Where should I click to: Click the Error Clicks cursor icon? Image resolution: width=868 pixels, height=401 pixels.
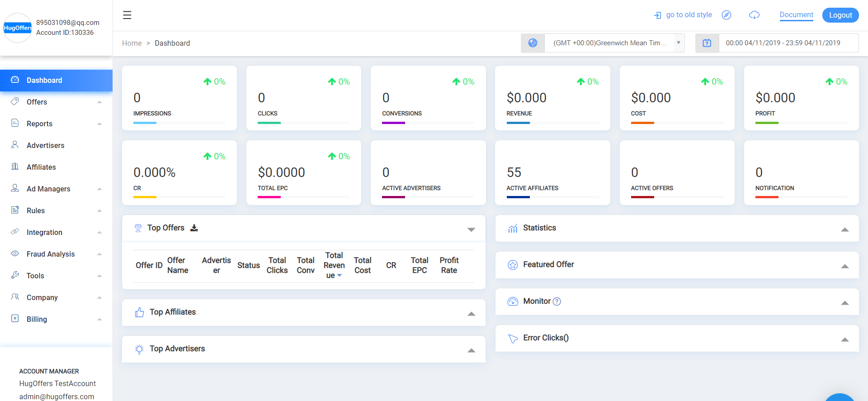click(x=513, y=338)
